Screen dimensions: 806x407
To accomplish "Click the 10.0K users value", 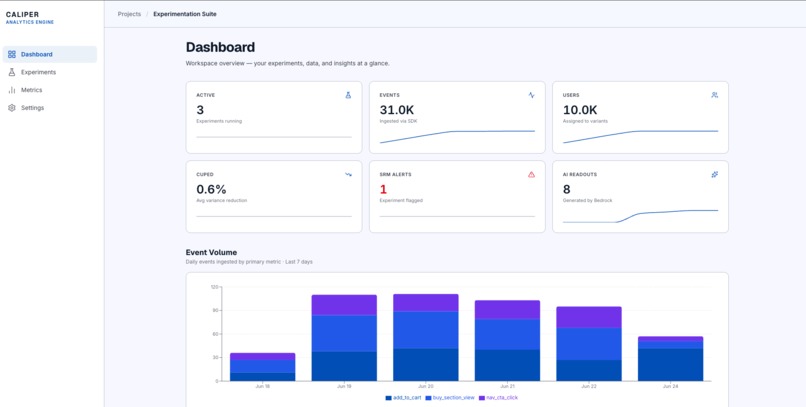I will coord(580,110).
